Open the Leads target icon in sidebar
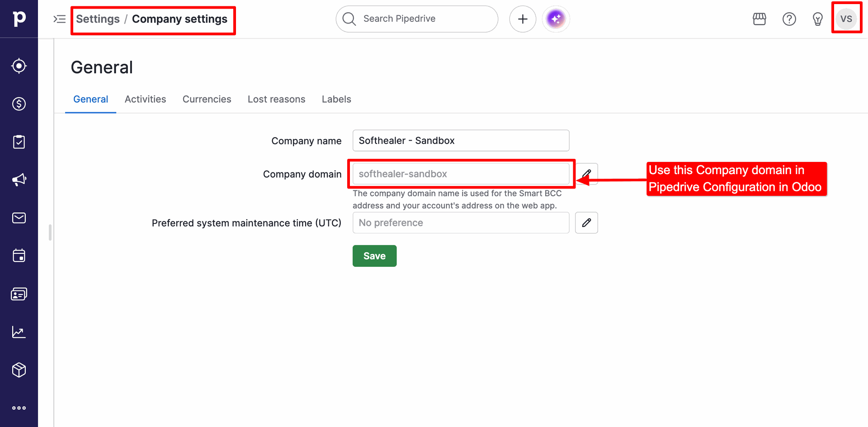This screenshot has width=868, height=427. [x=19, y=66]
